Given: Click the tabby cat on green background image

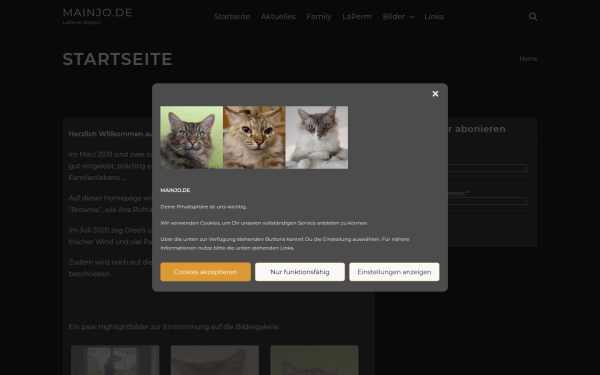Looking at the screenshot, I should coord(191,137).
